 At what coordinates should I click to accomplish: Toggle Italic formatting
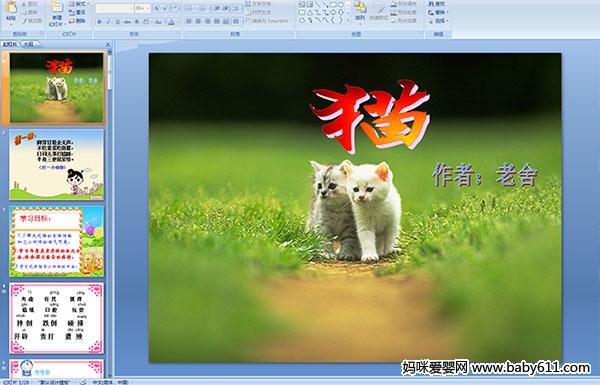point(108,22)
